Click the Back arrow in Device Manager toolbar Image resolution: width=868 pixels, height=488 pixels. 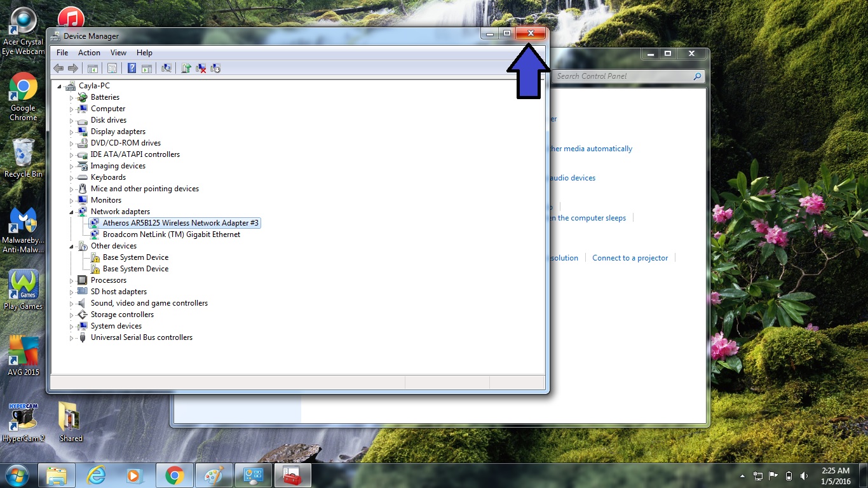[58, 69]
